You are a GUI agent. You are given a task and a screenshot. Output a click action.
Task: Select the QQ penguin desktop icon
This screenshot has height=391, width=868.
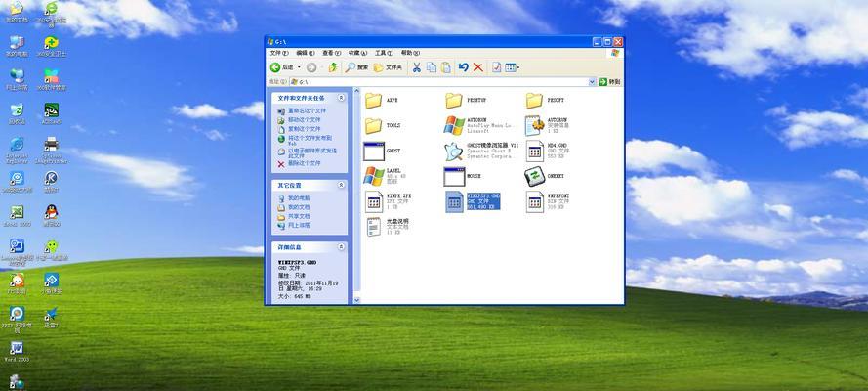click(51, 216)
